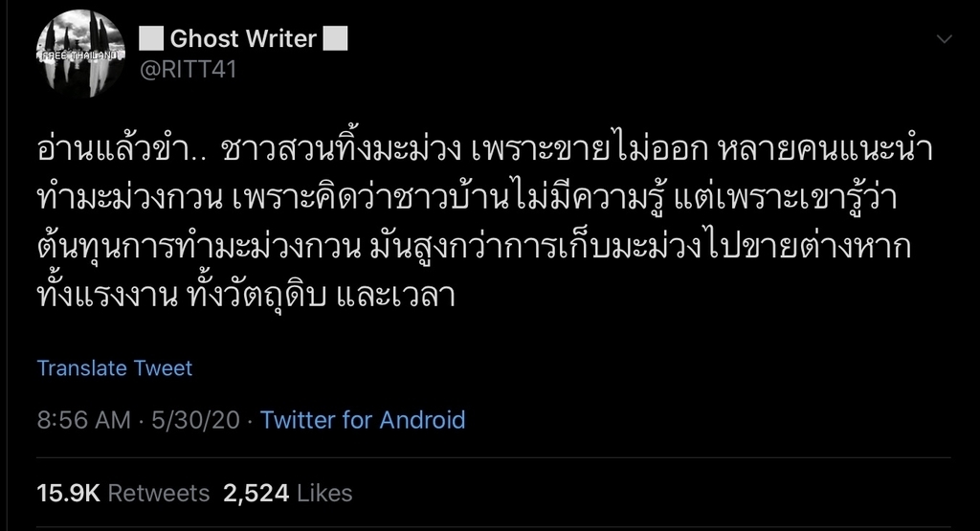Click the 2,524 likes count number
Screen dimensions: 980x531
[256, 493]
